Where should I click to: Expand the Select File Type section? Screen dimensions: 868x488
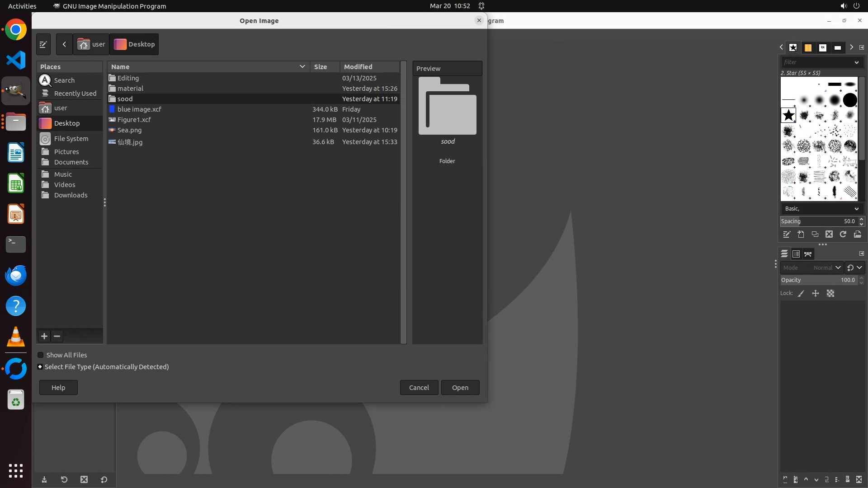(40, 367)
